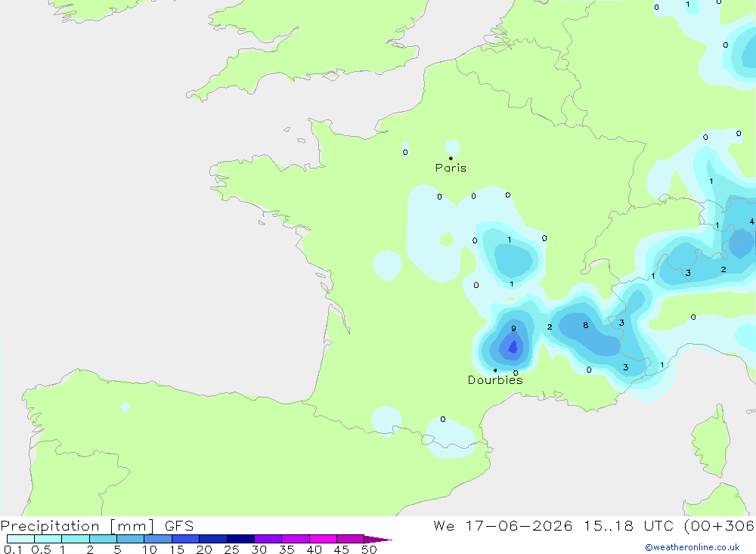Click the legend label '35'
Viewport: 756px width, 554px height.
pos(287,549)
